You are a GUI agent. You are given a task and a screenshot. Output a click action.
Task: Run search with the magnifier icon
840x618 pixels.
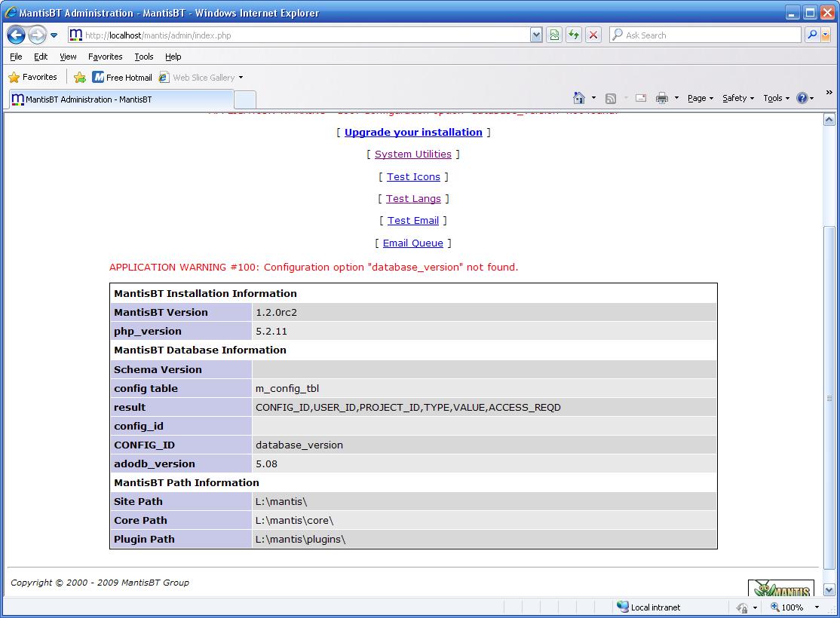click(x=812, y=35)
